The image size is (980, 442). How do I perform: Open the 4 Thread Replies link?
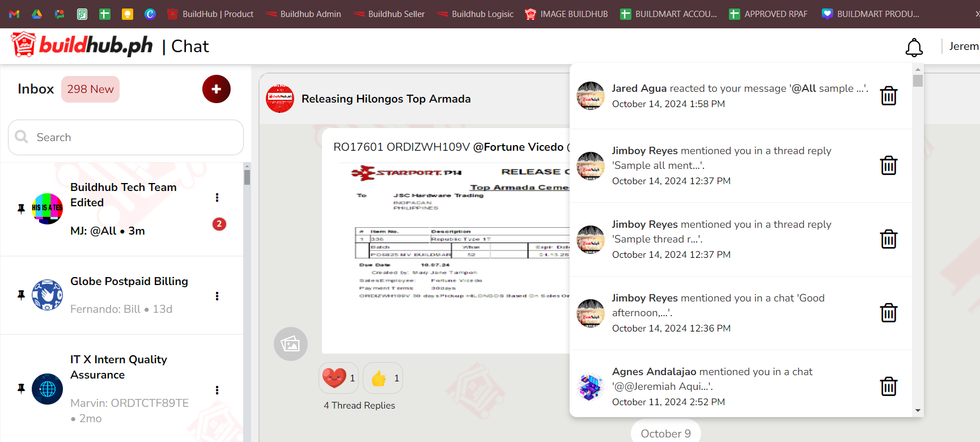pyautogui.click(x=359, y=405)
